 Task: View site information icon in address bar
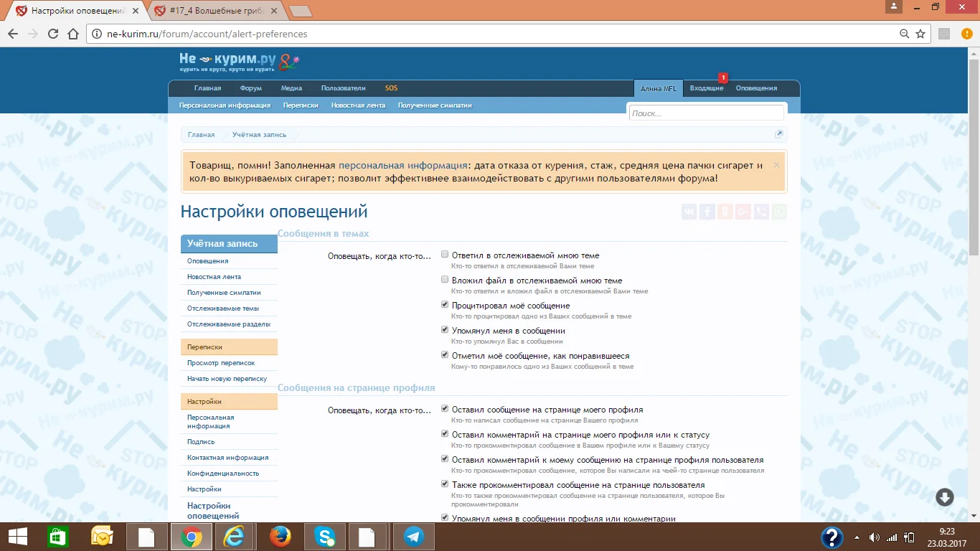coord(97,34)
